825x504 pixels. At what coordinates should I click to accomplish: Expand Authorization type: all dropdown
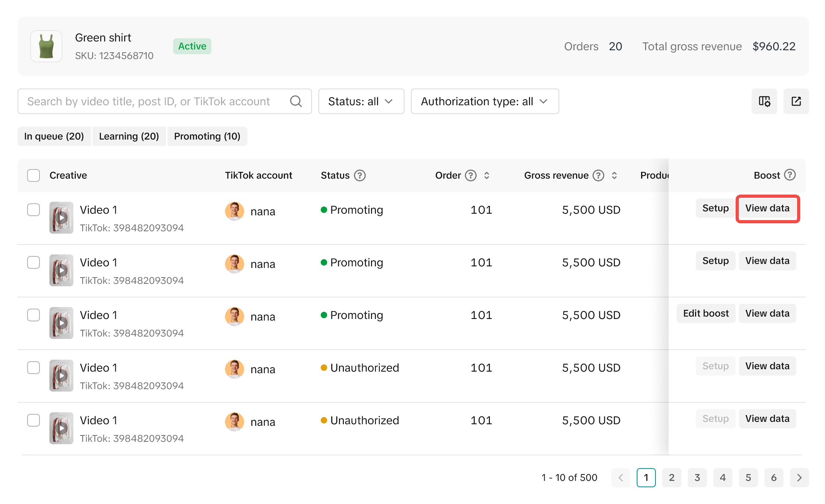(485, 101)
